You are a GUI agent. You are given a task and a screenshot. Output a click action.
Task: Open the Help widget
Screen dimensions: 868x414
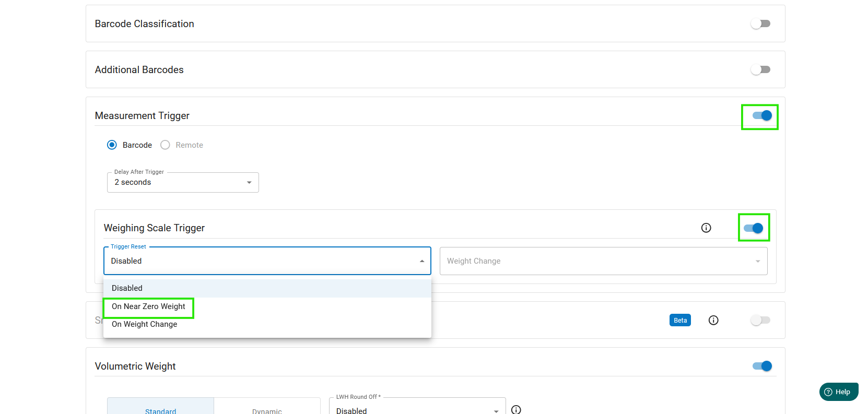pyautogui.click(x=839, y=392)
